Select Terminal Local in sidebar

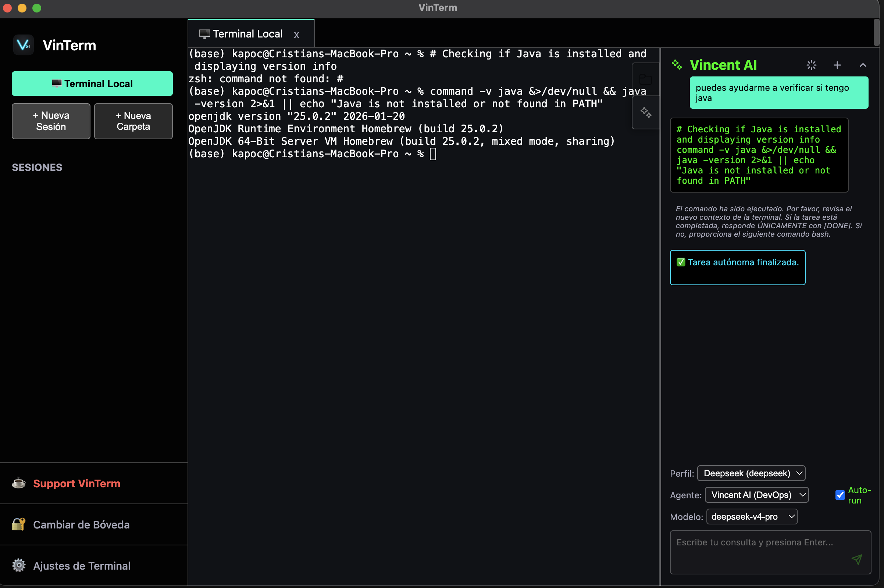[92, 84]
